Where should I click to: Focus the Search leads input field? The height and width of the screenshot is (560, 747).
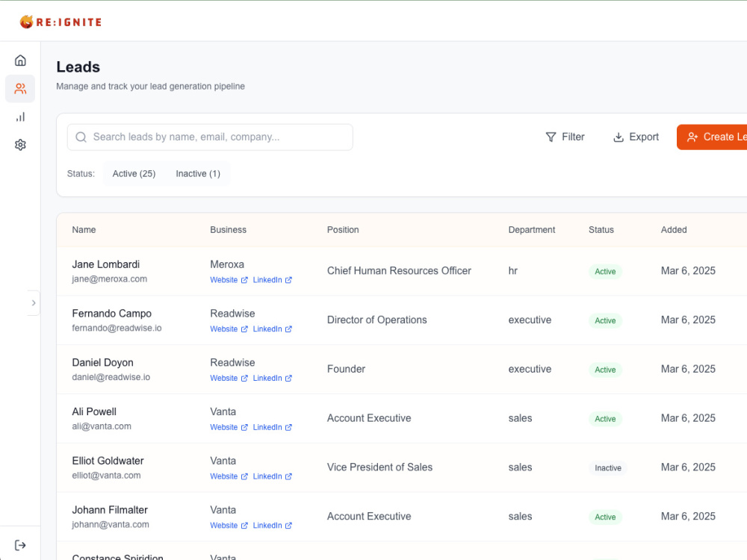pyautogui.click(x=210, y=137)
